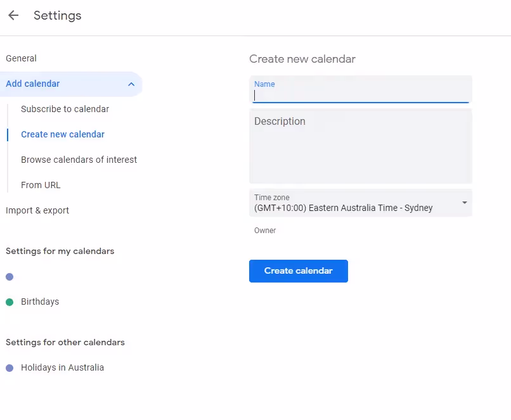Image resolution: width=511 pixels, height=420 pixels.
Task: Open Birthdays calendar settings
Action: pos(40,302)
